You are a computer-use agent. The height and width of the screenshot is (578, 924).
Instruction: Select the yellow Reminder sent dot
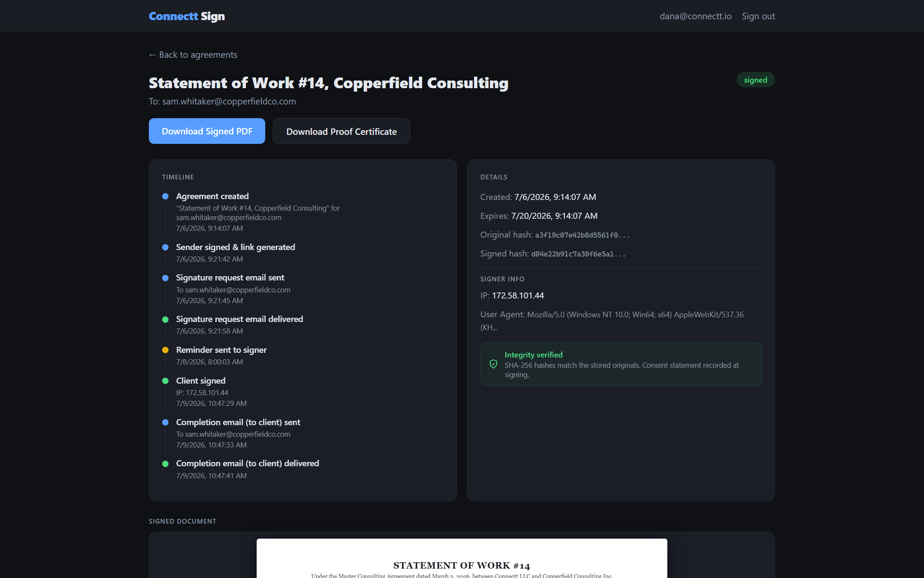click(165, 350)
